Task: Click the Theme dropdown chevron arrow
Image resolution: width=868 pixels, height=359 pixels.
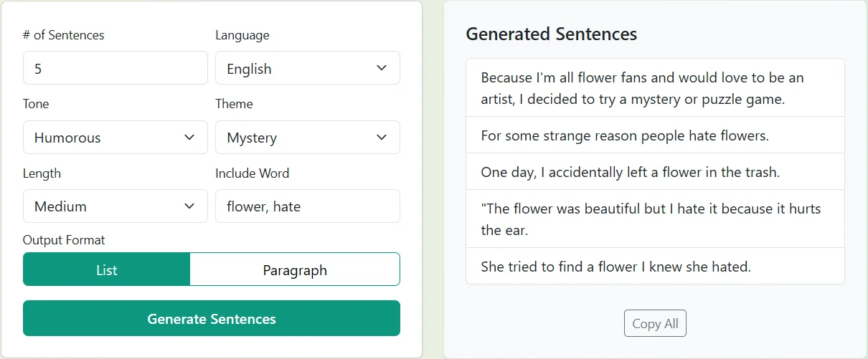Action: tap(382, 138)
